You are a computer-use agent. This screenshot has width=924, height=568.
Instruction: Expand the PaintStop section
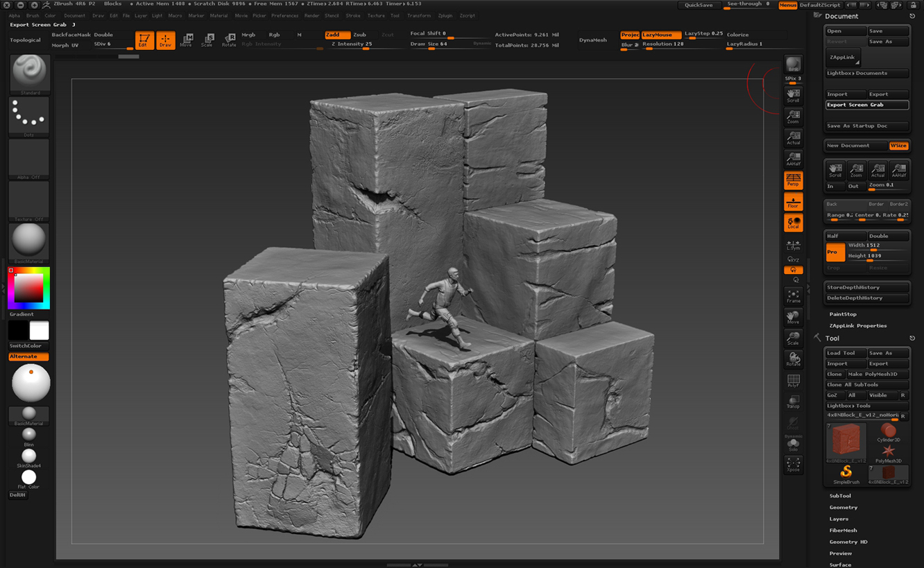(x=843, y=314)
